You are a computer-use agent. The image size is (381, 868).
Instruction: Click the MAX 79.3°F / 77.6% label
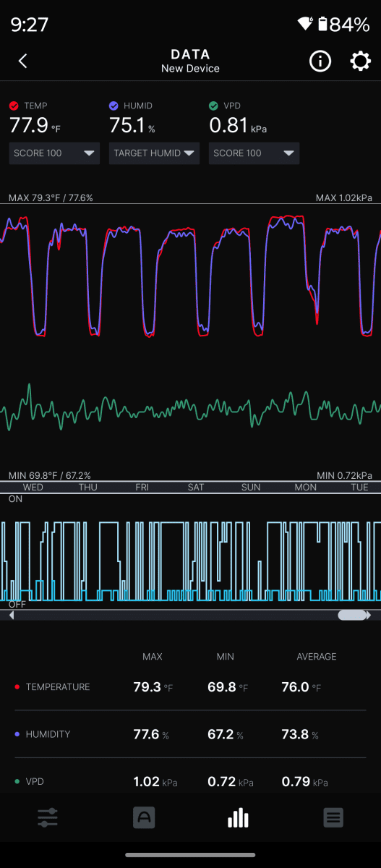click(x=51, y=197)
